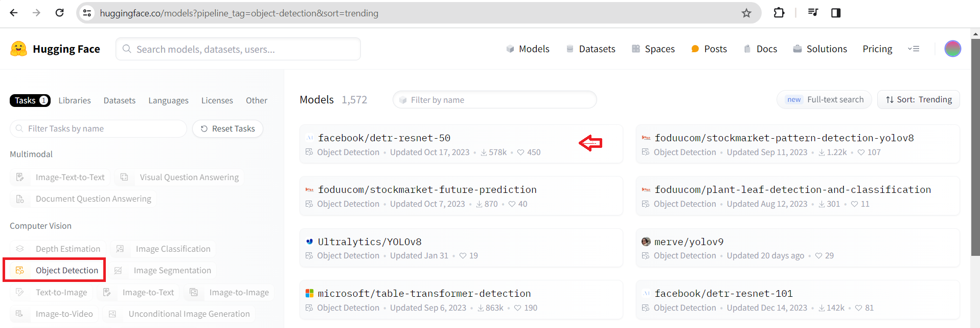The height and width of the screenshot is (328, 980).
Task: Toggle the Visual Question Answering task filter
Action: [x=179, y=177]
